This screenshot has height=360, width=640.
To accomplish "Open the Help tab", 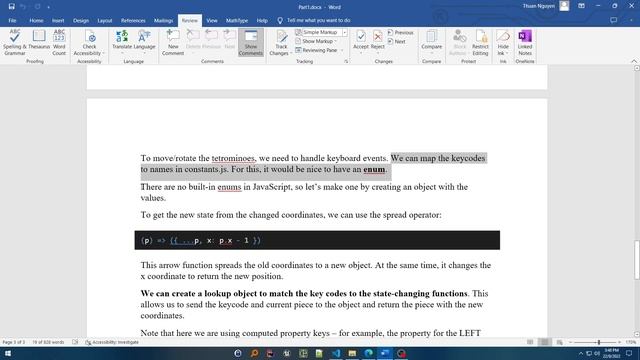I will (262, 20).
